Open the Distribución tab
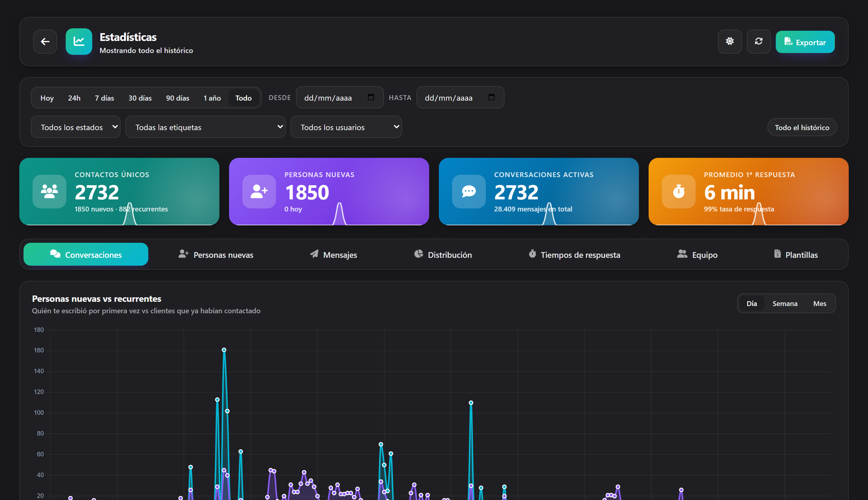 443,255
